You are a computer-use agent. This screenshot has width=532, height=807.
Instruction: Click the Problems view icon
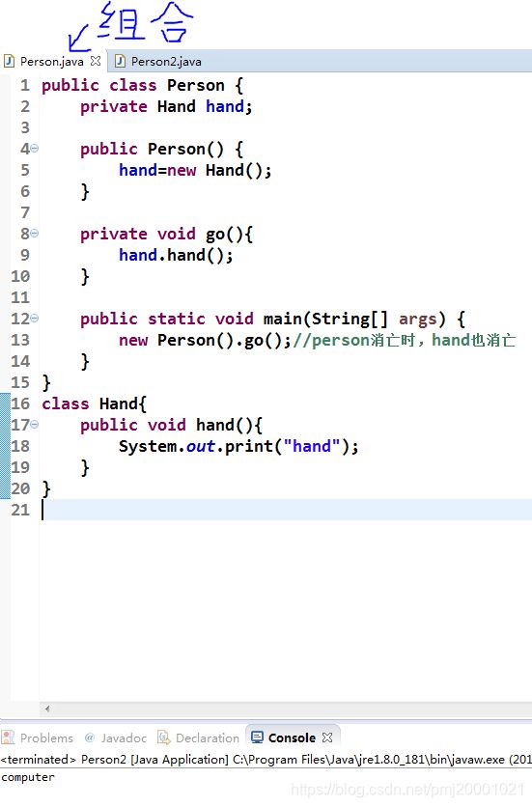pyautogui.click(x=9, y=737)
